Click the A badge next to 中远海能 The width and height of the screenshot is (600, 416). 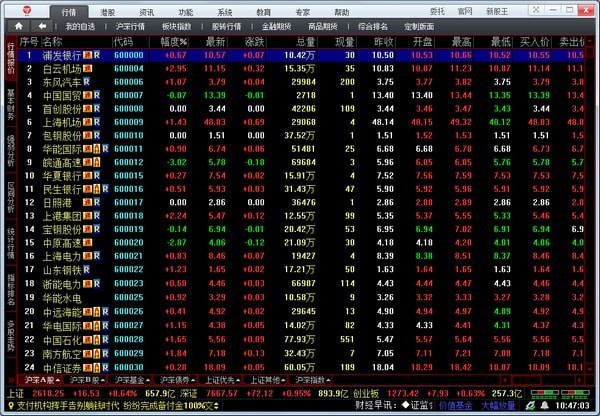97,312
